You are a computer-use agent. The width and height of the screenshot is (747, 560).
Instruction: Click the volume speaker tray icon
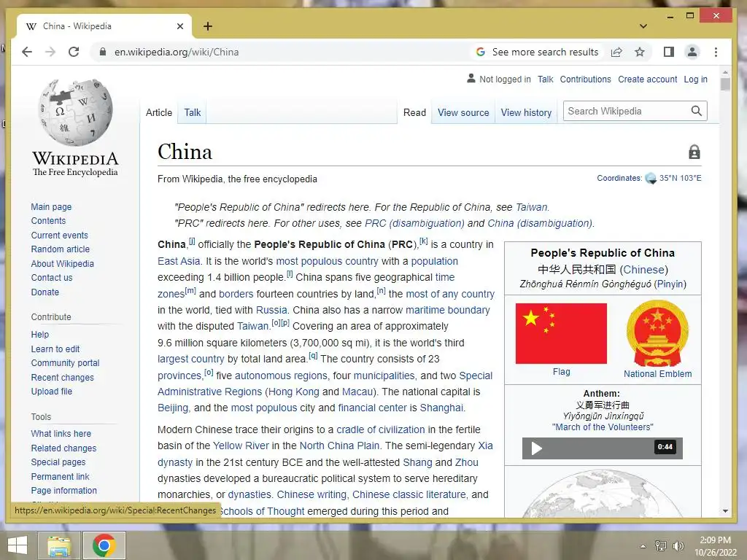(x=678, y=545)
